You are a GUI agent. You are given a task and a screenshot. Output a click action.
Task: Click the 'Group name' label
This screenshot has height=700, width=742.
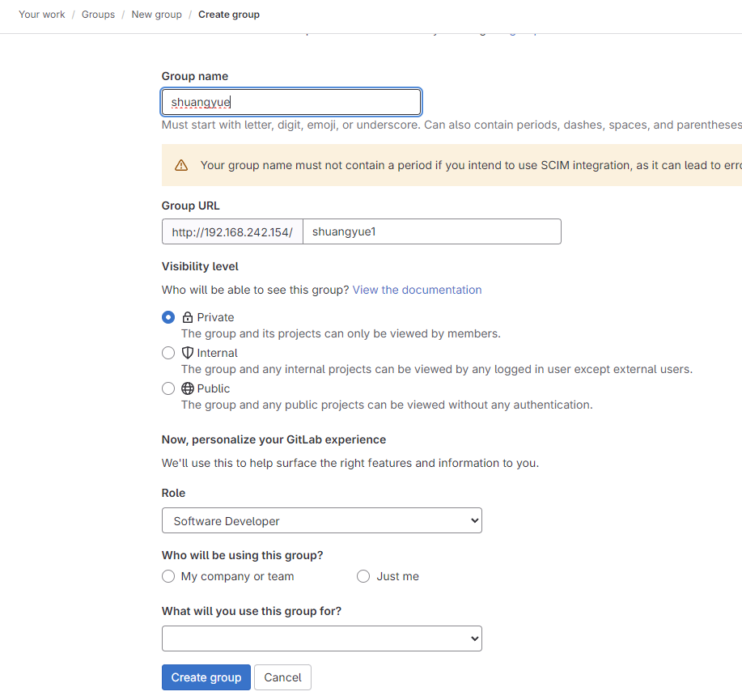pos(195,76)
